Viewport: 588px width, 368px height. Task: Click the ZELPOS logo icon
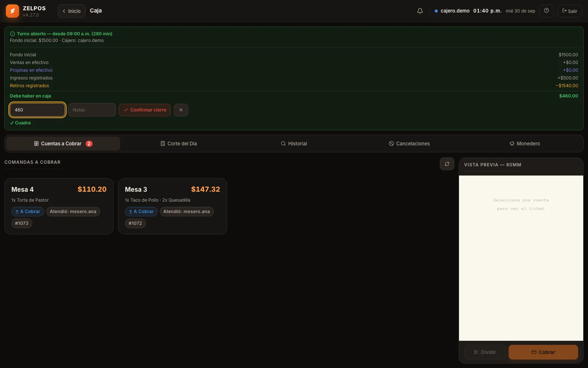[x=12, y=11]
